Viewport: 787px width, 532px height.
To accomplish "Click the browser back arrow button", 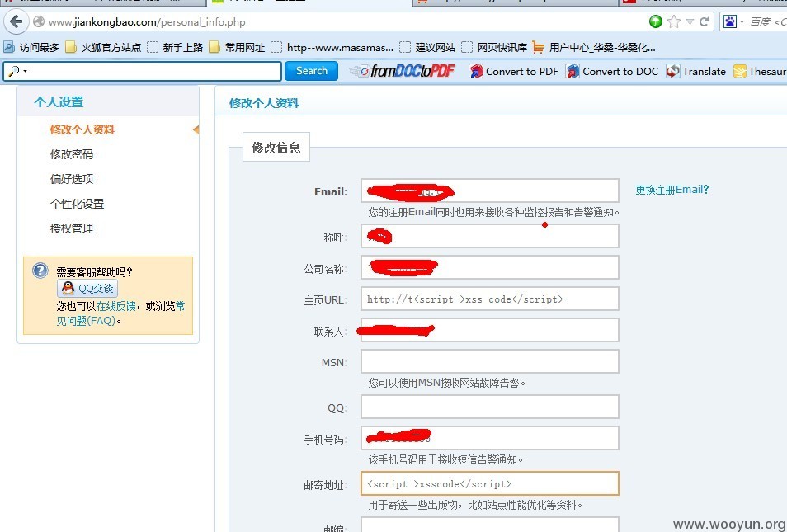I will [16, 21].
